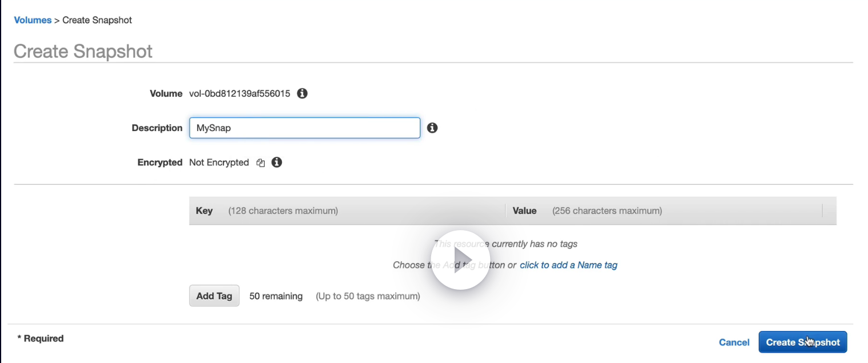Click the Add Tag button
The image size is (868, 363).
(214, 296)
